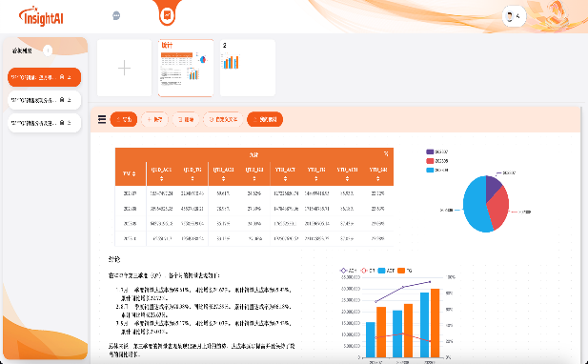588x364 pixels.
Task: Toggle GR line series in bar chart legend
Action: (x=368, y=271)
